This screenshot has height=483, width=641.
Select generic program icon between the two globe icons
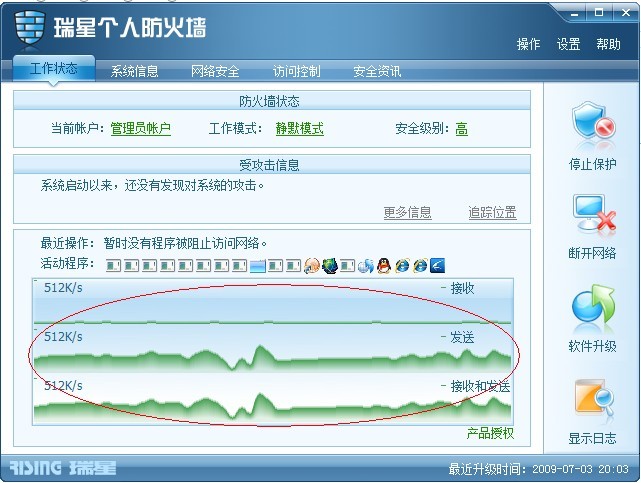pyautogui.click(x=347, y=266)
